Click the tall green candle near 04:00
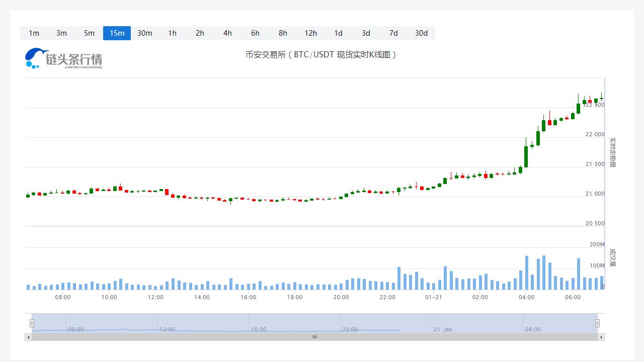Viewport: 644px width, 362px height. tap(526, 156)
